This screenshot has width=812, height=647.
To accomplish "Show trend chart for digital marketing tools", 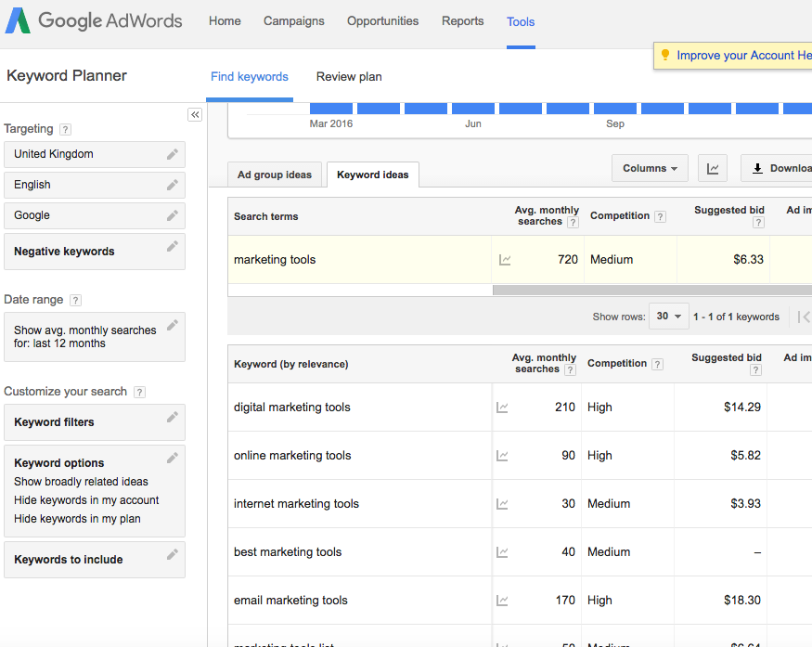I will 502,408.
